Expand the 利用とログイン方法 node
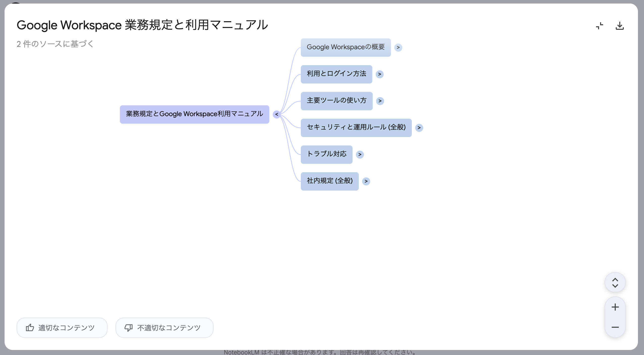The height and width of the screenshot is (355, 644). point(380,74)
